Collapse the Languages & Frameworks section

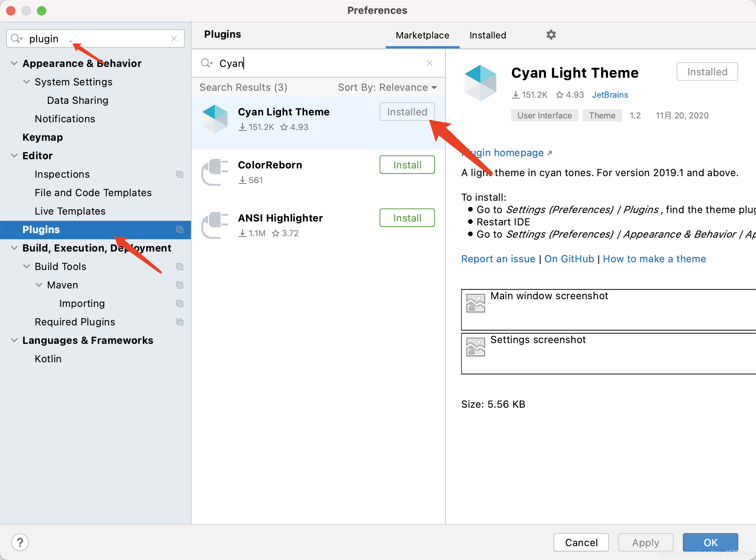click(x=14, y=340)
